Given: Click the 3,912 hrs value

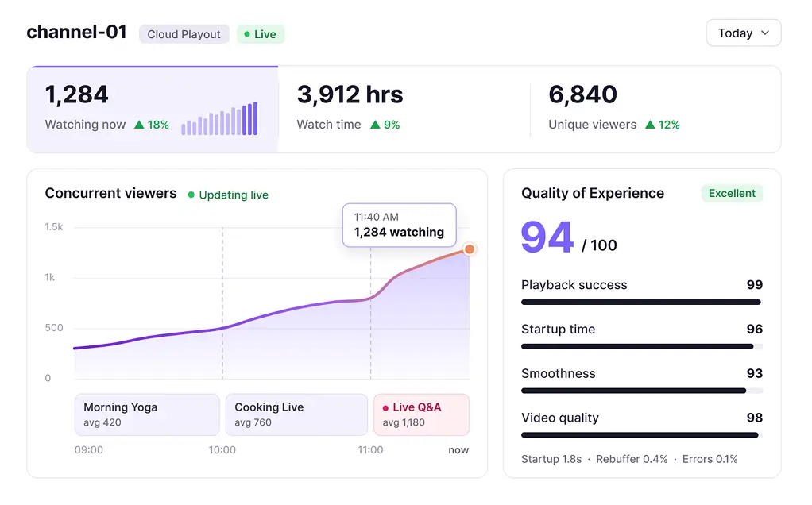Looking at the screenshot, I should tap(350, 94).
